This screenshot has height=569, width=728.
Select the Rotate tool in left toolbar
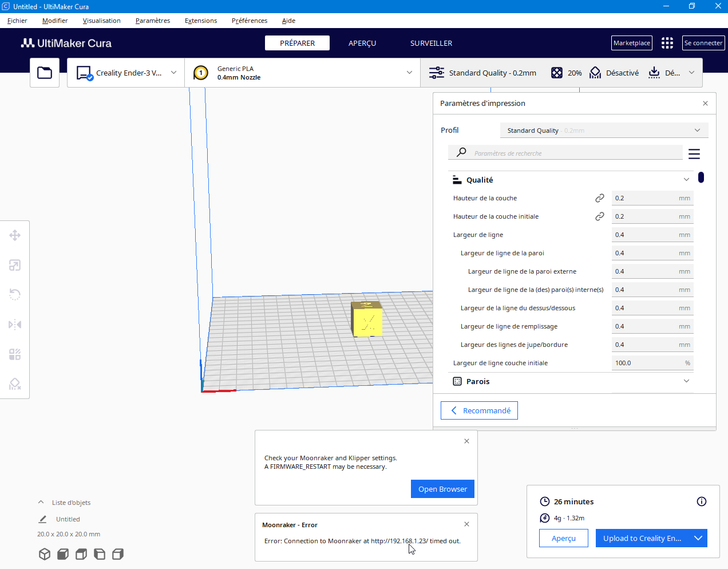(15, 295)
